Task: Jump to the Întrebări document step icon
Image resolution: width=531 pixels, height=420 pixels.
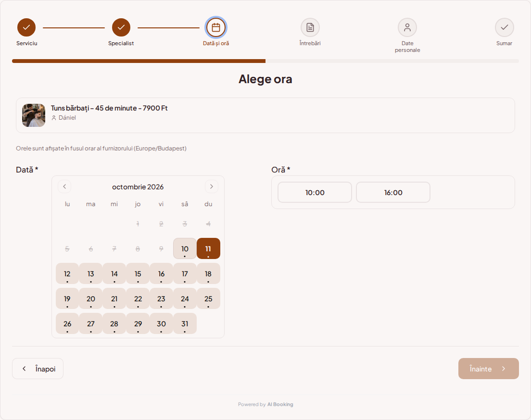Action: pyautogui.click(x=310, y=27)
